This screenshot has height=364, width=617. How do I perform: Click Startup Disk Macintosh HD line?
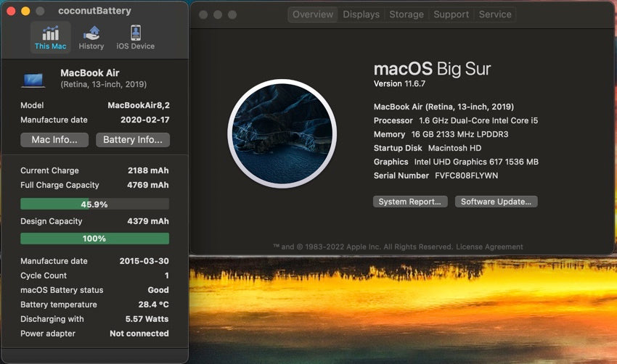tap(428, 148)
